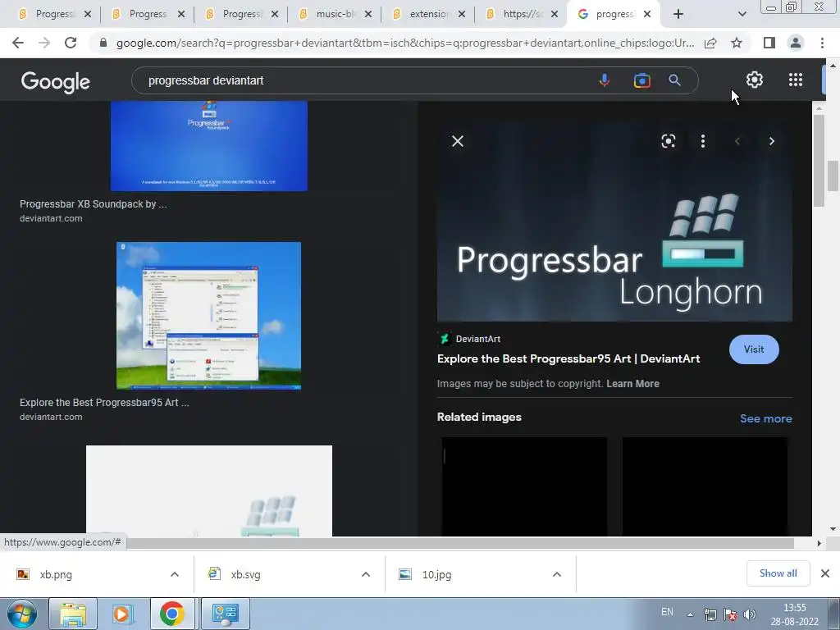This screenshot has width=840, height=630.
Task: Open the EN language bar selector
Action: [x=667, y=612]
